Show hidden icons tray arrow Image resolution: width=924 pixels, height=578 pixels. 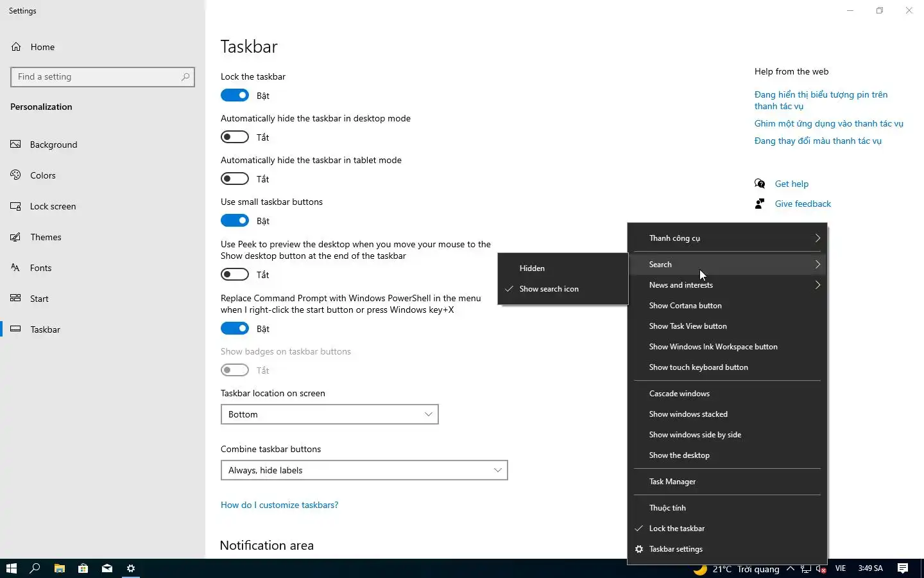coord(790,568)
